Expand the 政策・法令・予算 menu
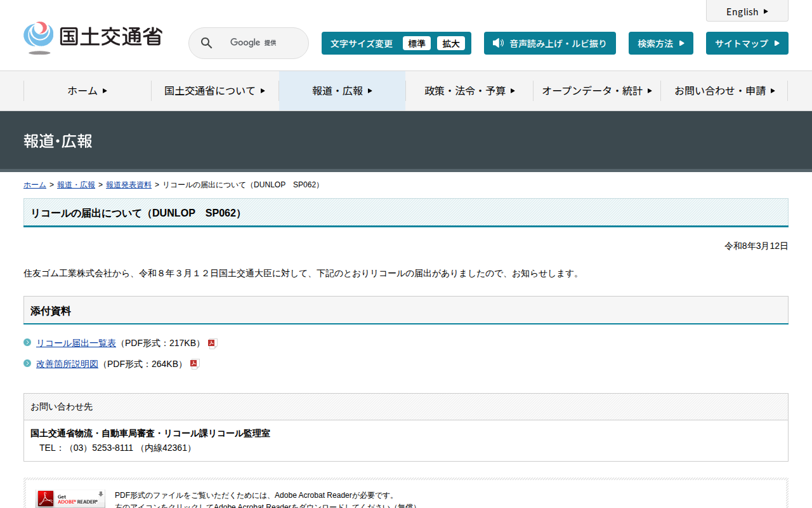 [x=469, y=91]
